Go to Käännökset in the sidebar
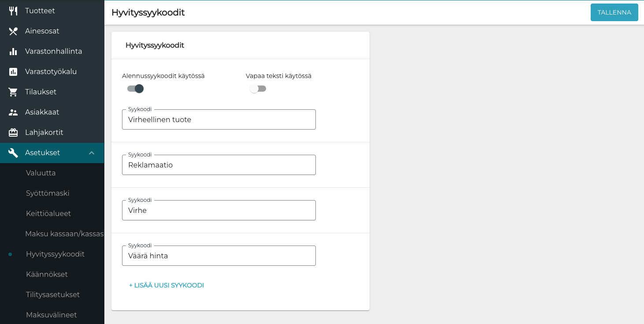Viewport: 644px width, 324px height. [47, 274]
